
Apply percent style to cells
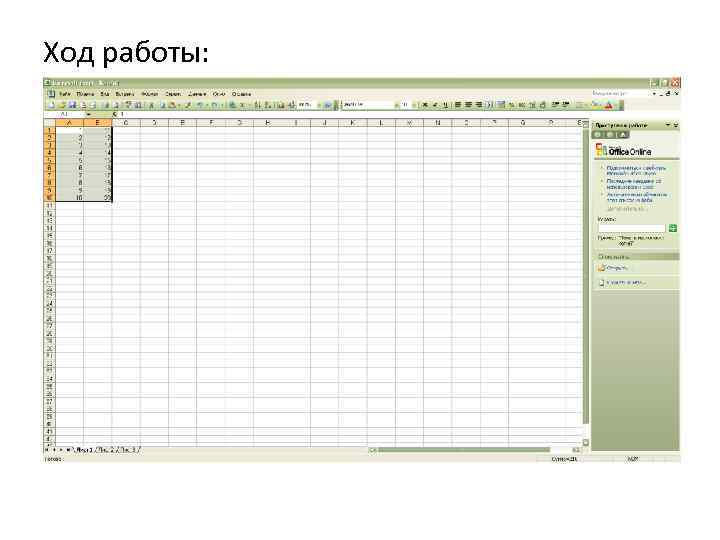[511, 105]
